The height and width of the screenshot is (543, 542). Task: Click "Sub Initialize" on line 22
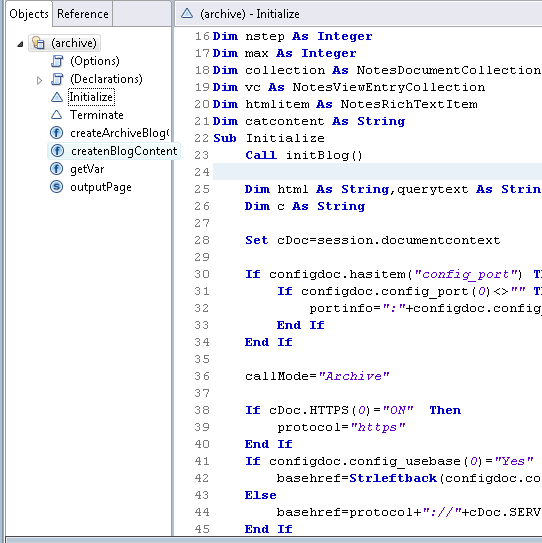[269, 138]
